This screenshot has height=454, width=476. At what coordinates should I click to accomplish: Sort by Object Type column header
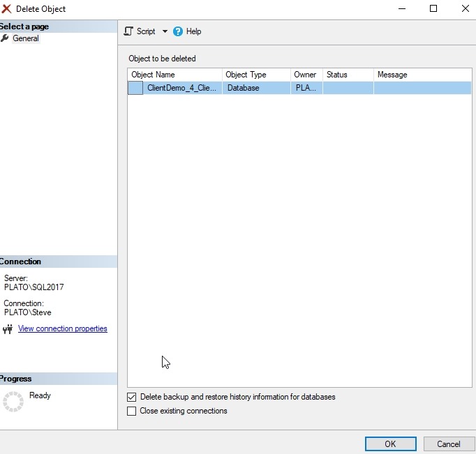click(x=255, y=75)
